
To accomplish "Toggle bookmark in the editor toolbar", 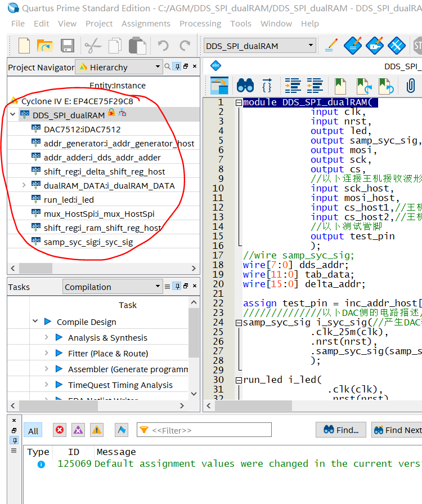I will pyautogui.click(x=340, y=86).
